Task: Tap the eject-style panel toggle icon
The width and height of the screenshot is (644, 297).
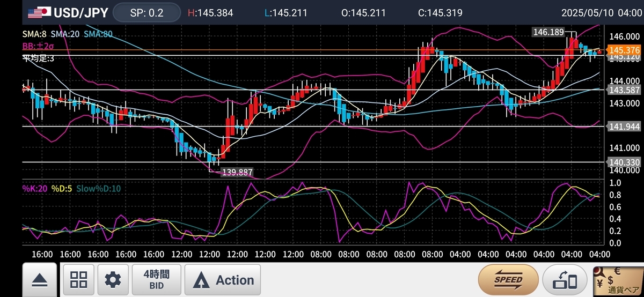Action: point(39,279)
